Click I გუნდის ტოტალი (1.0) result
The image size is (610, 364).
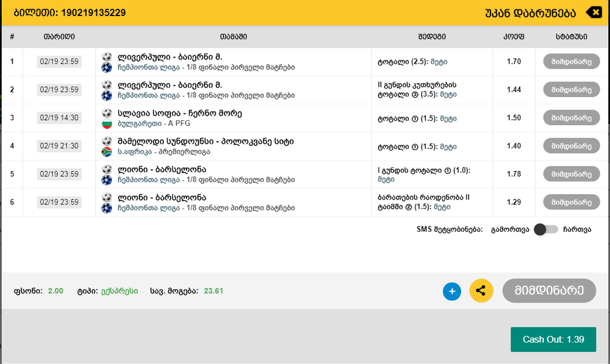[x=424, y=175]
